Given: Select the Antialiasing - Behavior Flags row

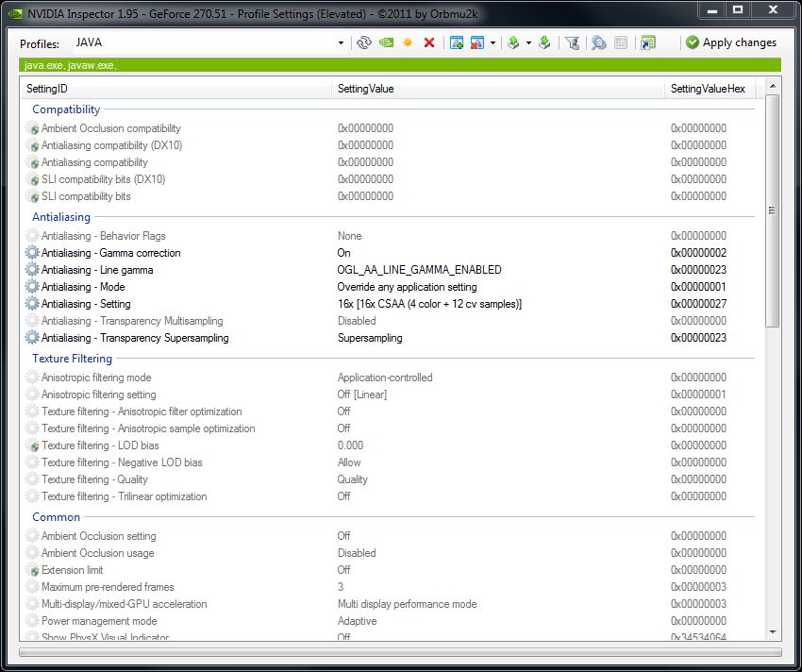Looking at the screenshot, I should coord(393,235).
